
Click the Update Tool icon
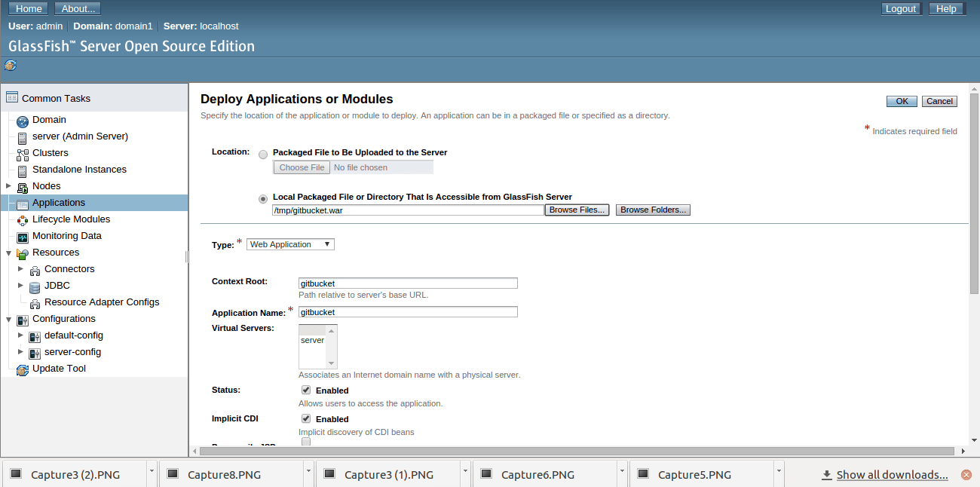tap(23, 369)
